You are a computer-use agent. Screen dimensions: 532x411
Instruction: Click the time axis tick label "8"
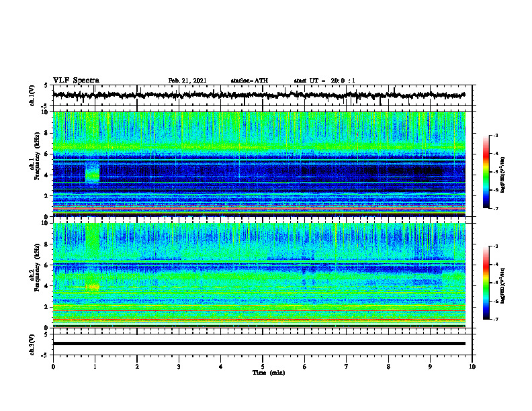388,367
